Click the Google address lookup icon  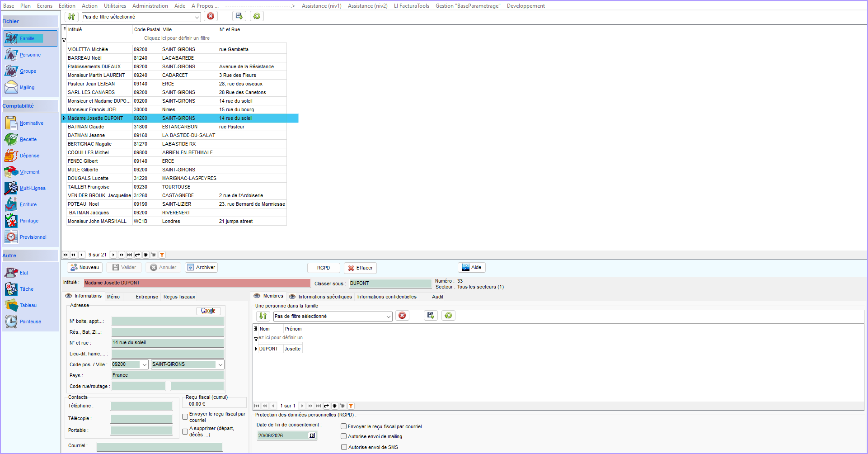pos(208,311)
